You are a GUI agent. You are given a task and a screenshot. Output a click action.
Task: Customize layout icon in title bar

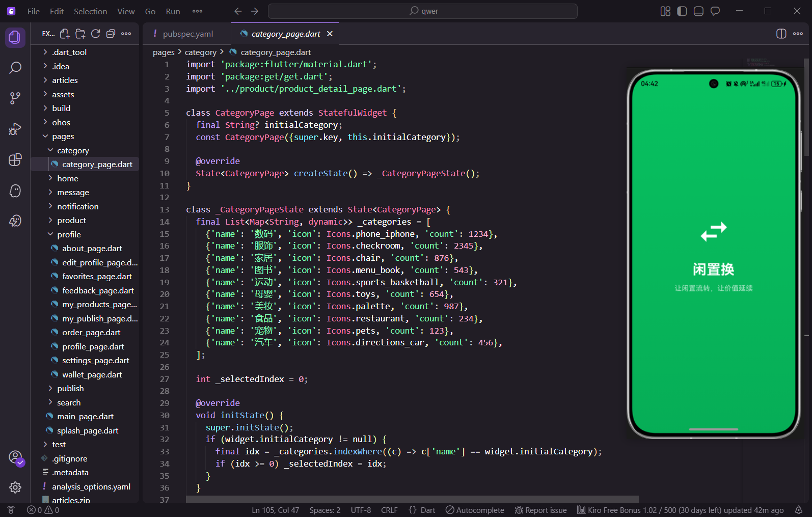pos(665,11)
